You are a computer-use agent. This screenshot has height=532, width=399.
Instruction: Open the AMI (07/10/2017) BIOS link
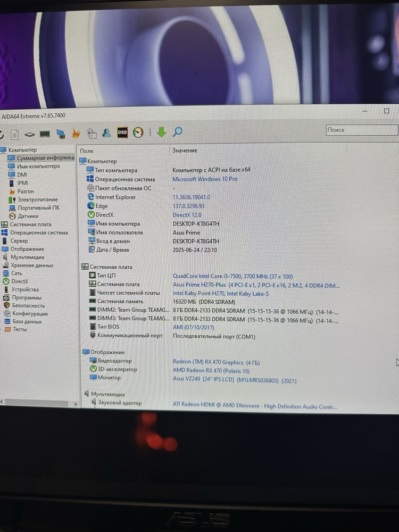coord(194,327)
